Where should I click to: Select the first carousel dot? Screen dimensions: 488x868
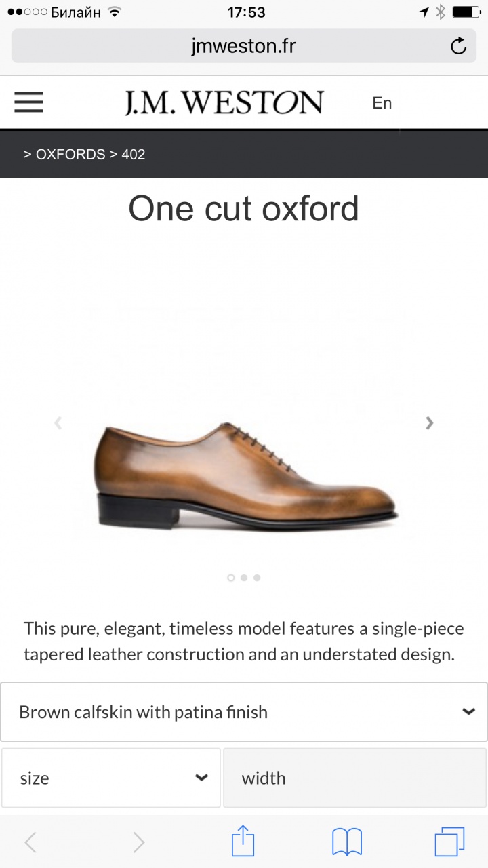tap(231, 578)
